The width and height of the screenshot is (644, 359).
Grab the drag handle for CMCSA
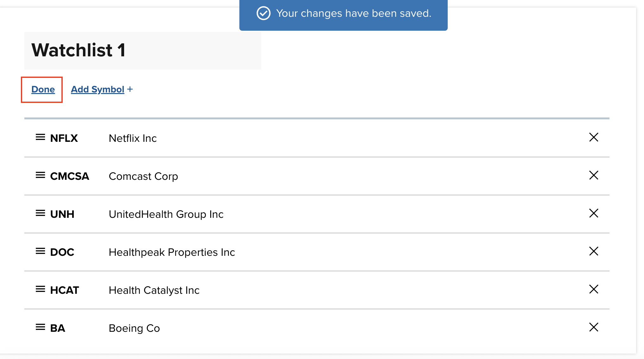(x=40, y=175)
